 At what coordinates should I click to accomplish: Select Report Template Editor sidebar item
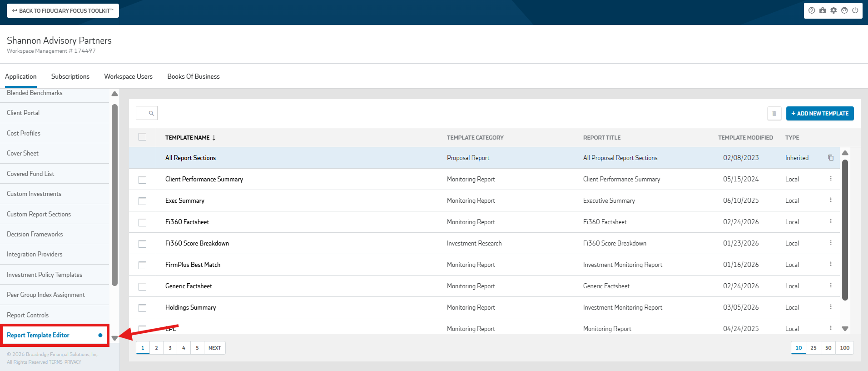(x=55, y=335)
